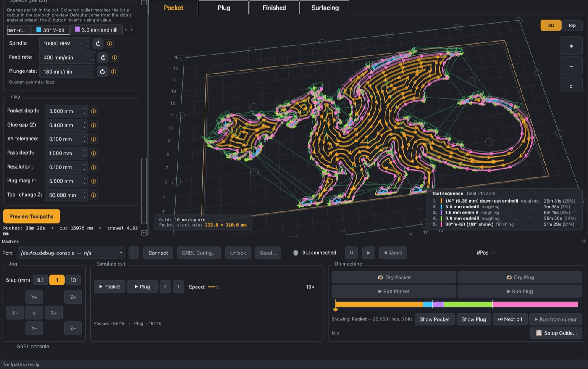Show info for Glue gap (Z)
Image resolution: width=588 pixels, height=369 pixels.
pos(93,125)
